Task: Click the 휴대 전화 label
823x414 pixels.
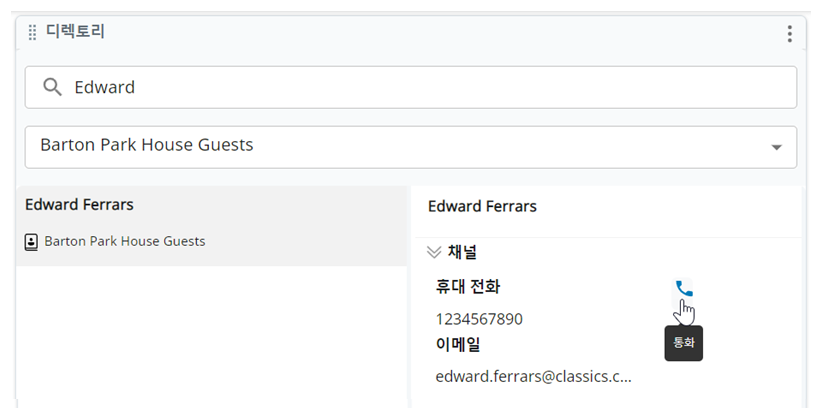Action: tap(468, 286)
